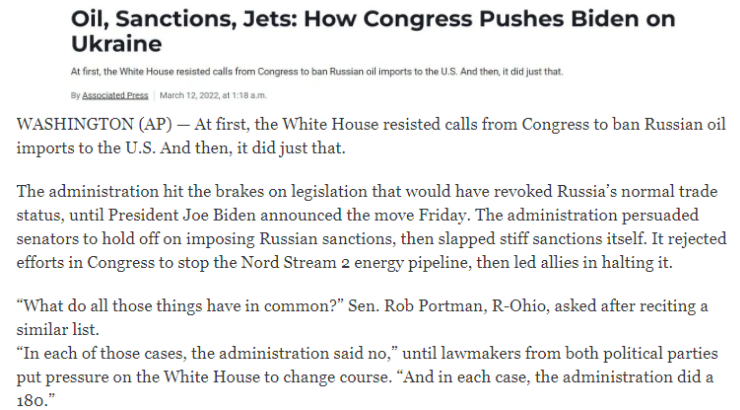Open the Associated Press byline link
Viewport: 740px width, 410px height.
(x=115, y=95)
